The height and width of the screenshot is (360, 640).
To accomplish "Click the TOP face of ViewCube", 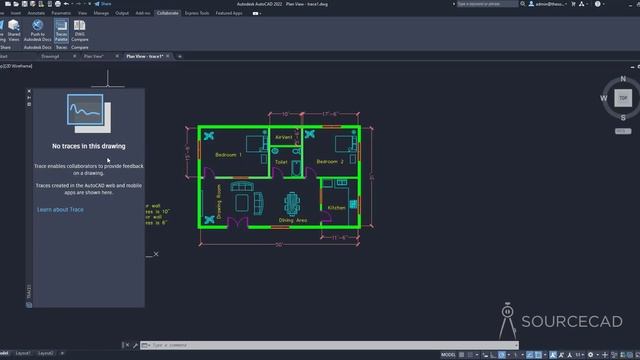I will pyautogui.click(x=623, y=98).
